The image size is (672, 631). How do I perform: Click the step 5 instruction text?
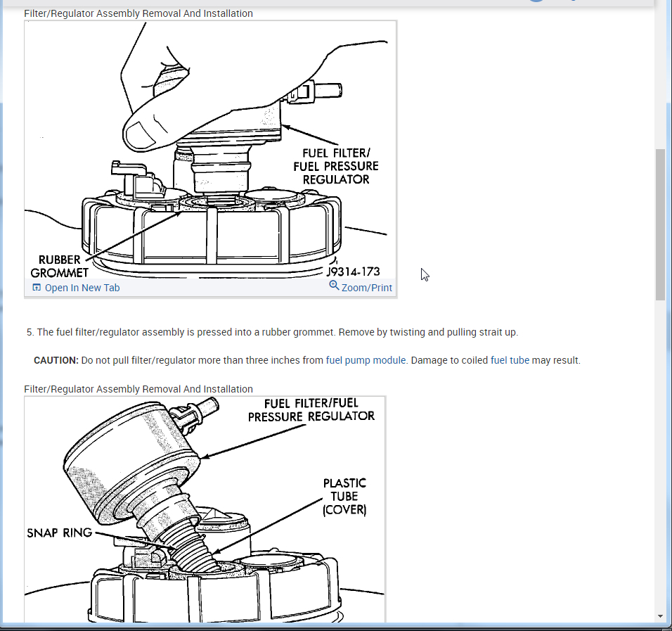tap(272, 333)
